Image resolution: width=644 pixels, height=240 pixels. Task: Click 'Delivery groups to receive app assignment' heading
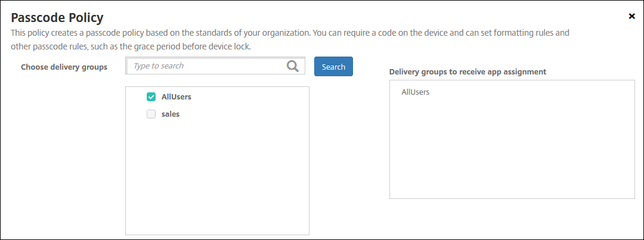467,71
